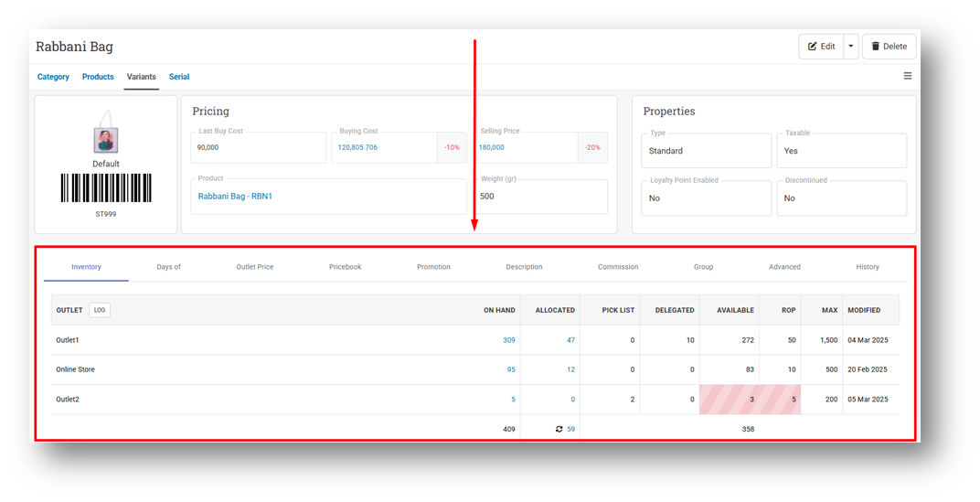The height and width of the screenshot is (502, 980).
Task: Click the MODIFIED column header
Action: click(x=864, y=310)
